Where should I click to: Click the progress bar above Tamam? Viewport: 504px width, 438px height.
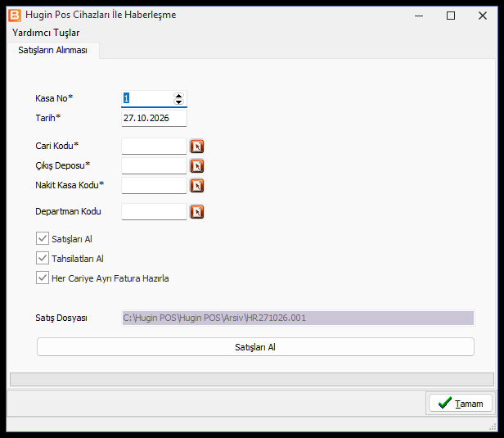[252, 380]
